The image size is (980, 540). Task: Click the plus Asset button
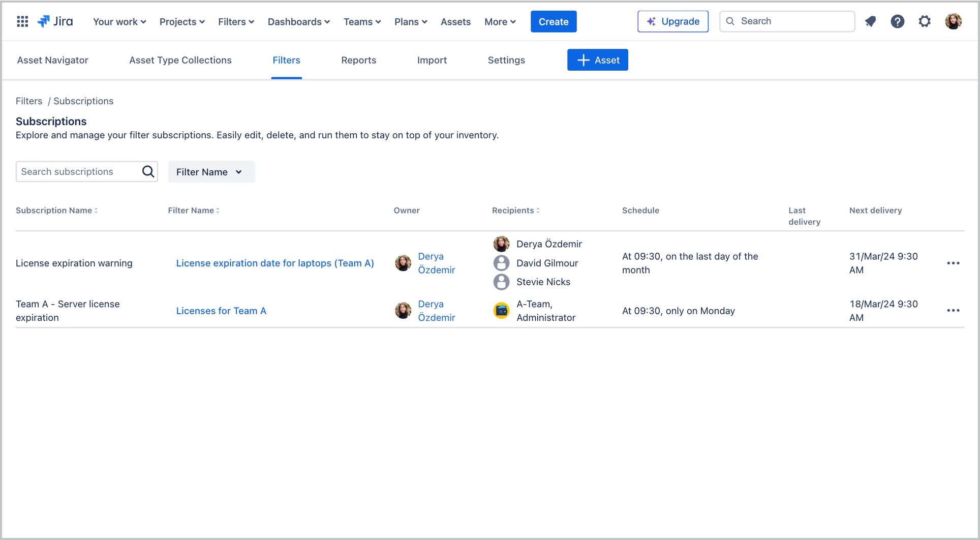pyautogui.click(x=598, y=60)
